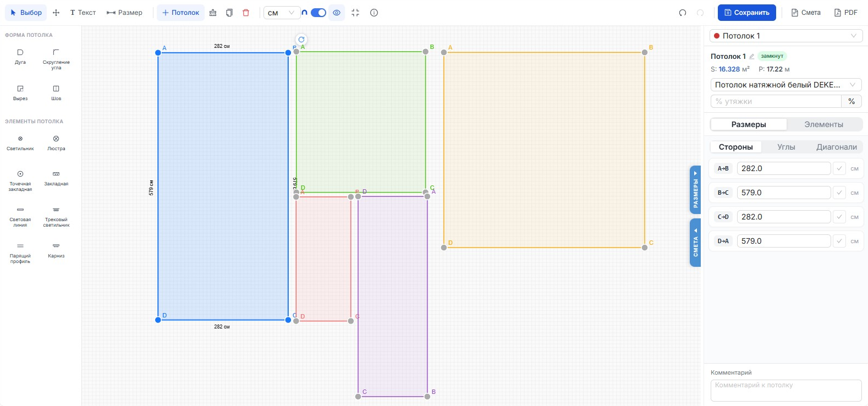The width and height of the screenshot is (868, 406).
Task: Open the Смета estimate button
Action: pyautogui.click(x=806, y=13)
